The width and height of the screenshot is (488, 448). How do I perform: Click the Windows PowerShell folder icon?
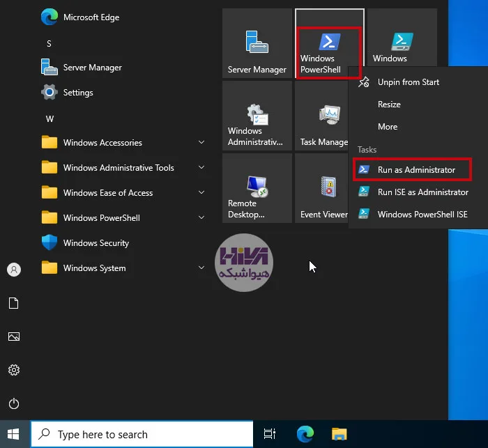pos(49,218)
